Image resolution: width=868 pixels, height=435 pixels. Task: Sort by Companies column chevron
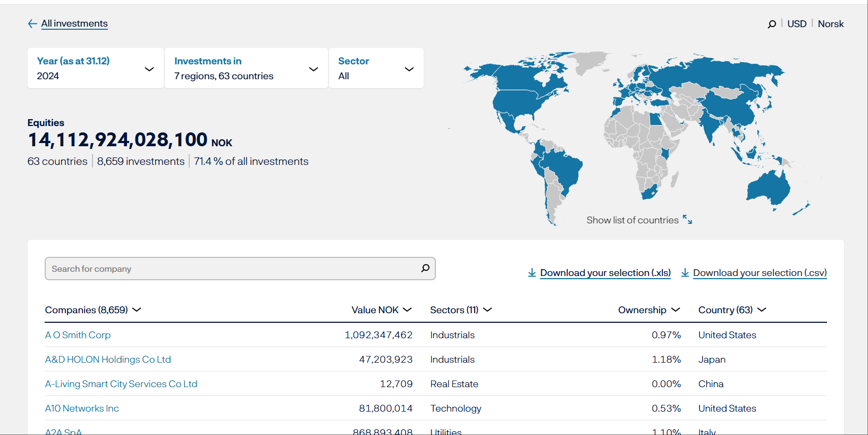point(137,309)
